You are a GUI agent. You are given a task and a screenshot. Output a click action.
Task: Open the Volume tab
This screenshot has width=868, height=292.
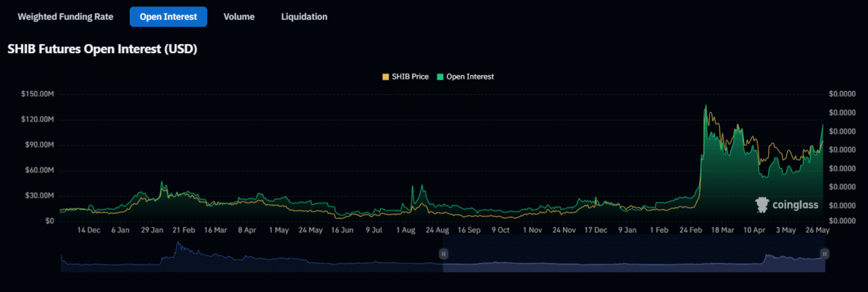tap(239, 16)
